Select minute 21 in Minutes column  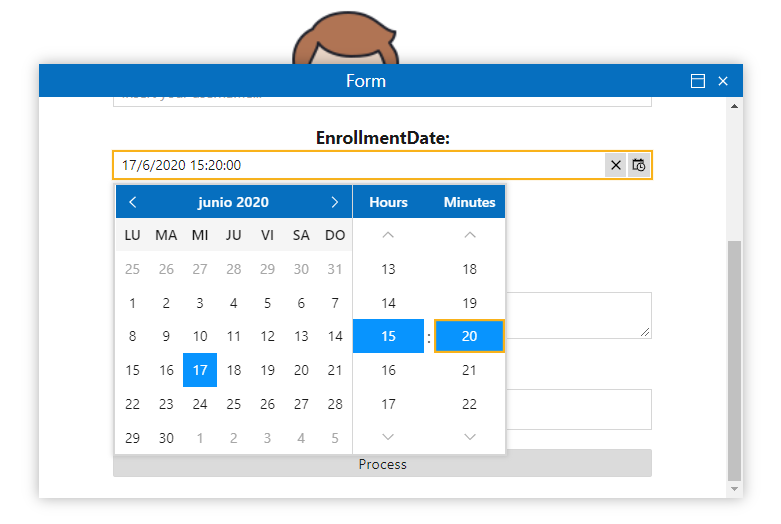pyautogui.click(x=470, y=370)
